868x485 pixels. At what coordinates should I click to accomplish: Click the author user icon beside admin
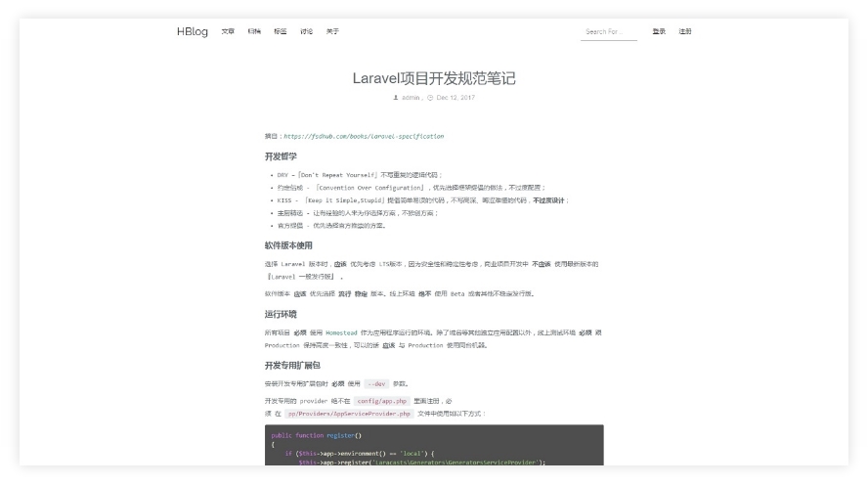396,98
